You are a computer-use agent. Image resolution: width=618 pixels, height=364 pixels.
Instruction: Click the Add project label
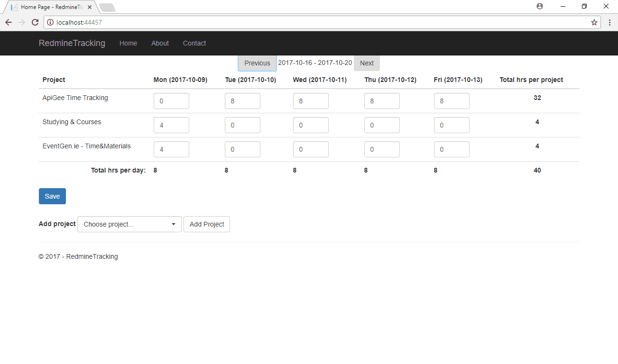pyautogui.click(x=57, y=224)
